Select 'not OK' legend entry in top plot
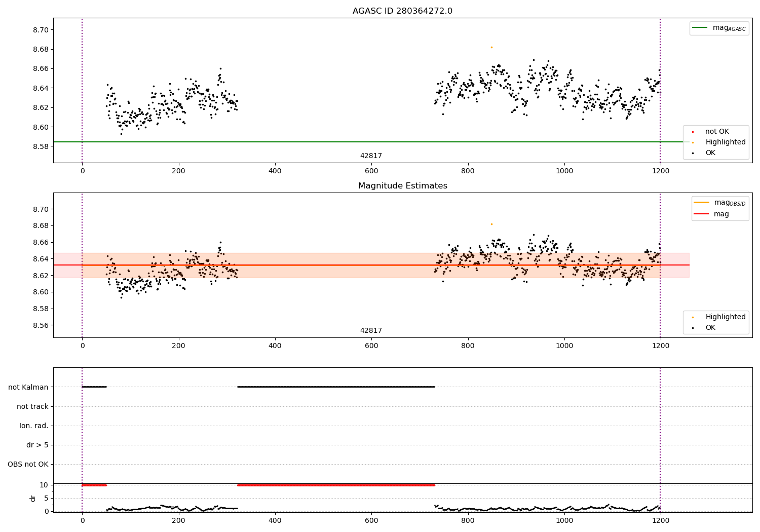The width and height of the screenshot is (760, 532). point(717,132)
